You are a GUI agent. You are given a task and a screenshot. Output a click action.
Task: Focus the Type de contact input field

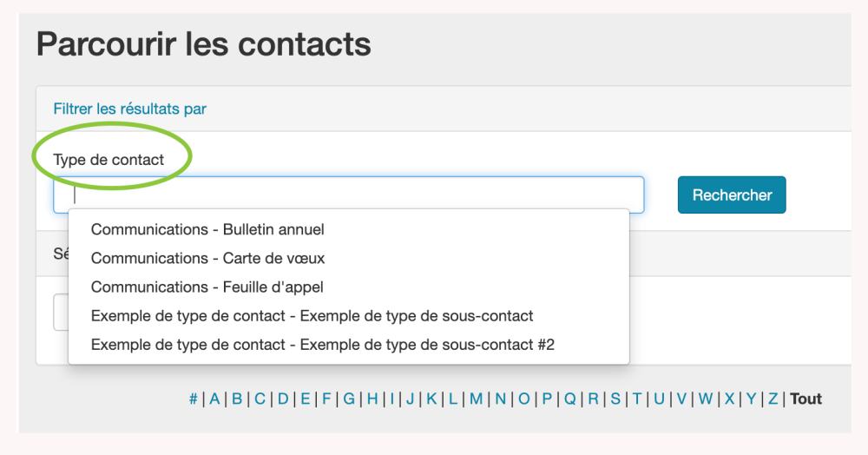(347, 195)
